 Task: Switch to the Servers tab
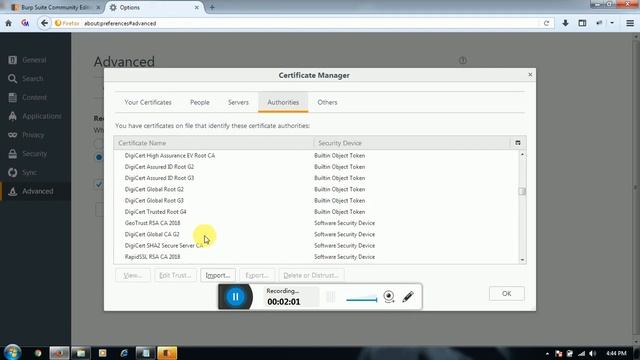[x=238, y=102]
